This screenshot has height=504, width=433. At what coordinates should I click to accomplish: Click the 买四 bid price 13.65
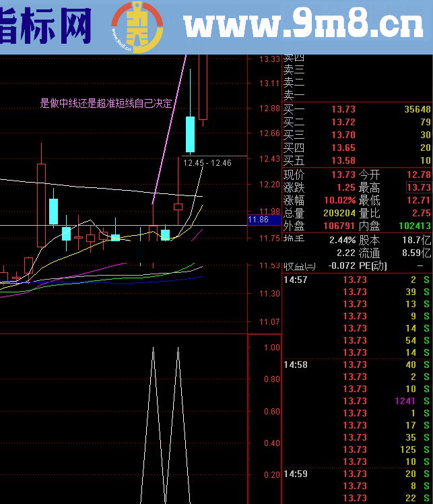343,148
